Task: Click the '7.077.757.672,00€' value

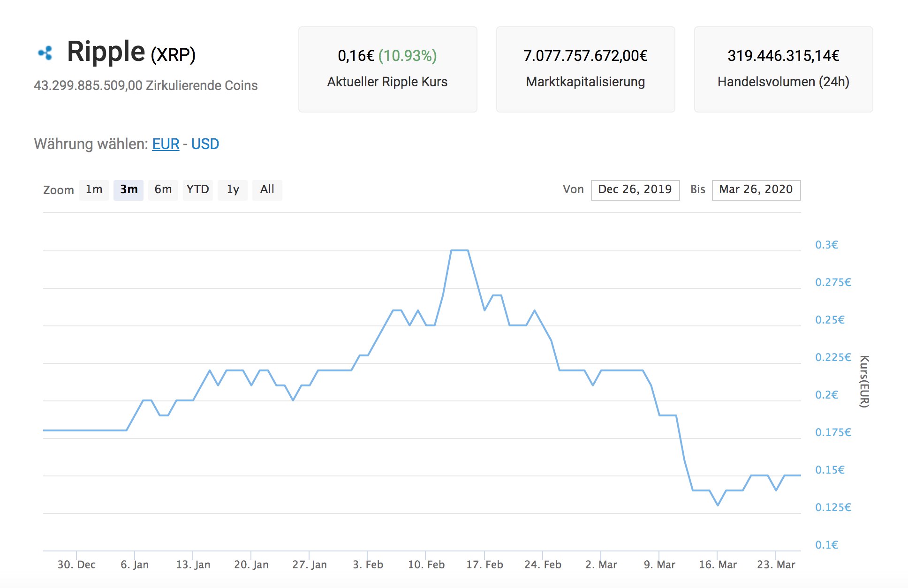Action: 585,56
